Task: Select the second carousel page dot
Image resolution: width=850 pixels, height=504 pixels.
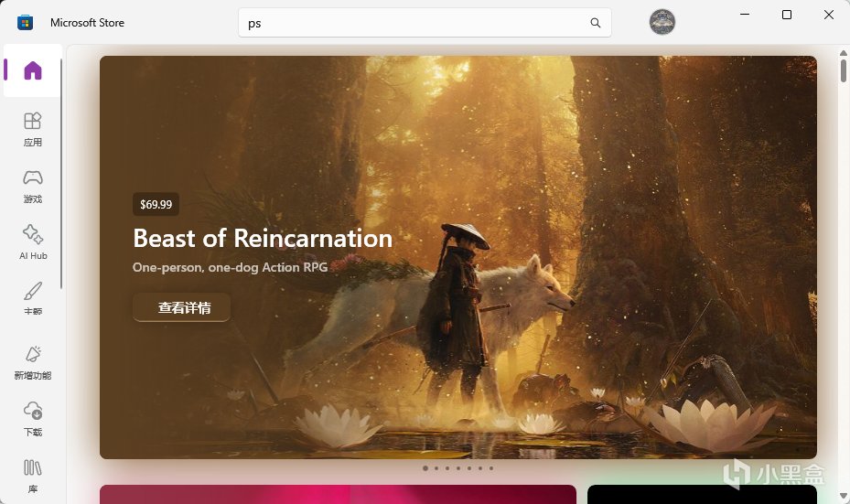Action: coord(436,468)
